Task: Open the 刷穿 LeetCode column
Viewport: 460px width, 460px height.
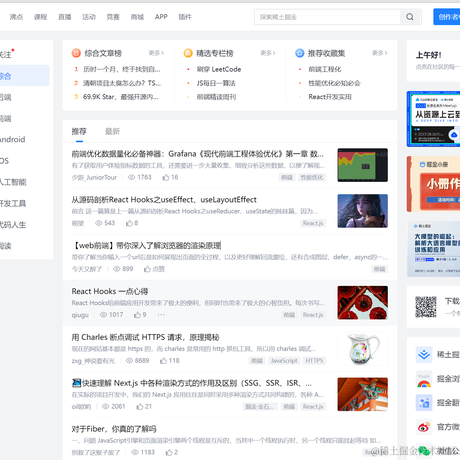Action: tap(219, 69)
